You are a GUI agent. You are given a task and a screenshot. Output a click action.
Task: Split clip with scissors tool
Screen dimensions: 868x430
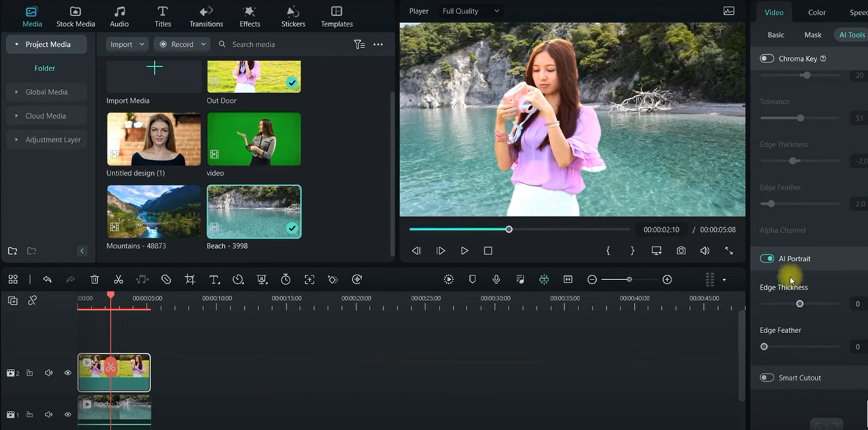[119, 279]
